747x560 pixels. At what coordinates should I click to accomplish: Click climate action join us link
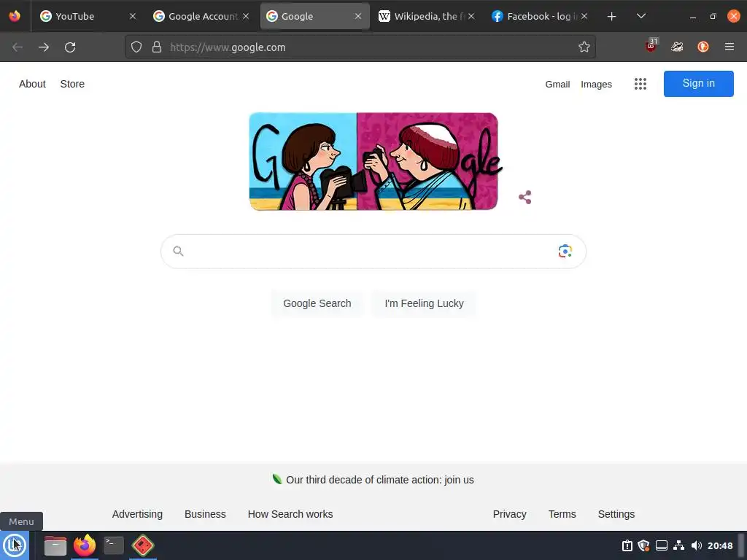coord(379,480)
